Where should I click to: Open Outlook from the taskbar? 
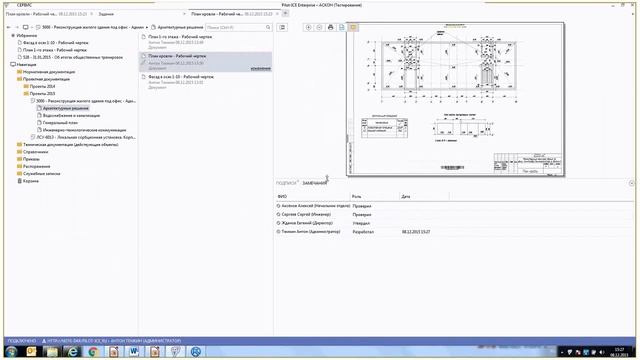(31, 351)
